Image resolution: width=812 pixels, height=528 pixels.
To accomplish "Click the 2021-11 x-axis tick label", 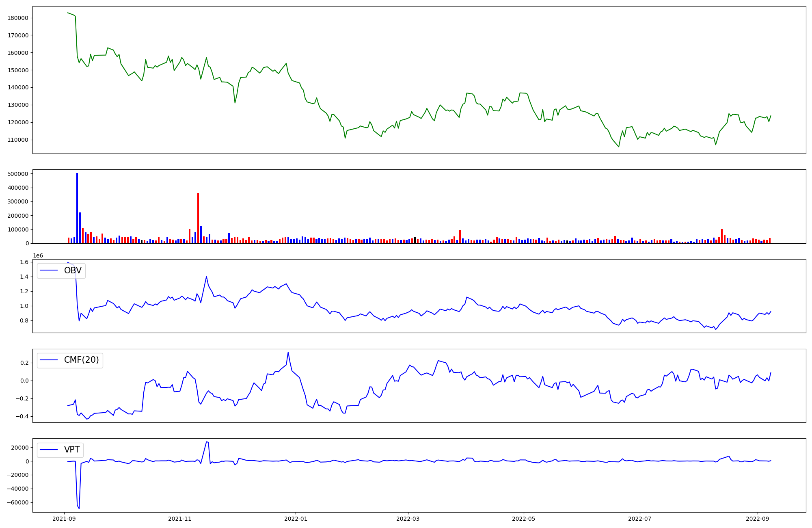I will point(179,519).
